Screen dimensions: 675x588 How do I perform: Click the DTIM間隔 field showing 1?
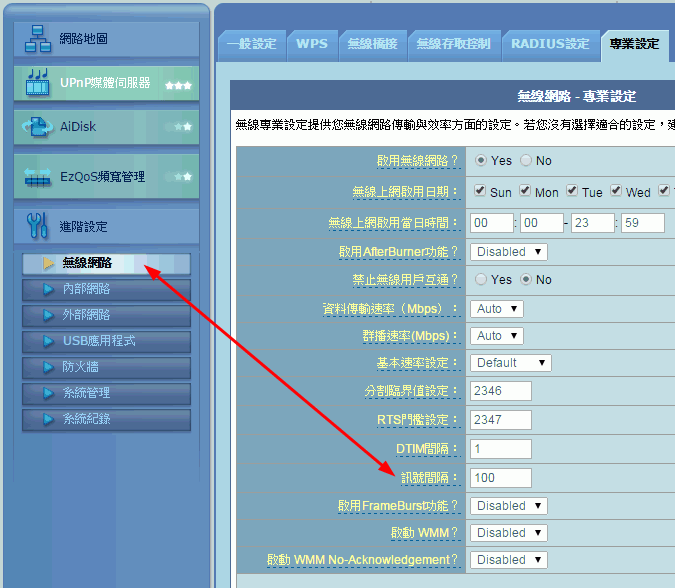pos(501,449)
